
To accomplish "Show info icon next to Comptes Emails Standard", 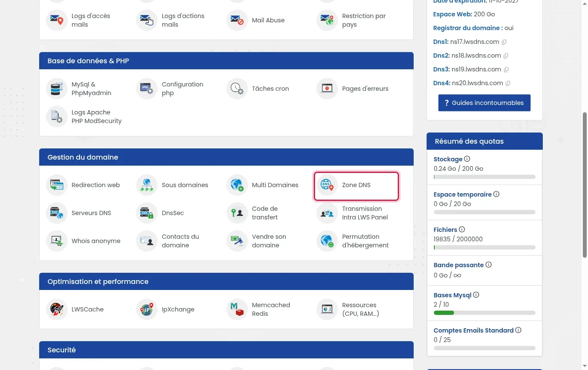I will tap(518, 330).
